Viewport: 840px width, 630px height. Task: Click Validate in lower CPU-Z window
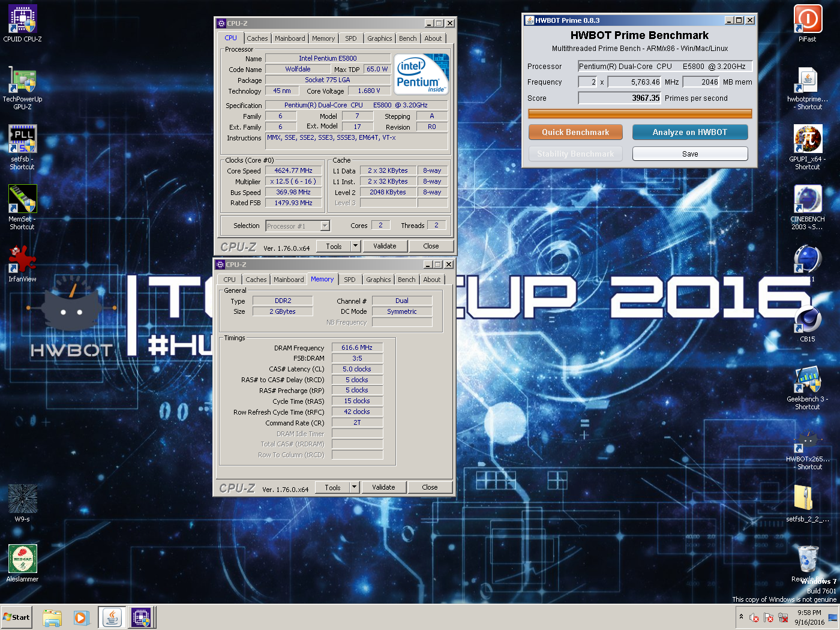383,487
